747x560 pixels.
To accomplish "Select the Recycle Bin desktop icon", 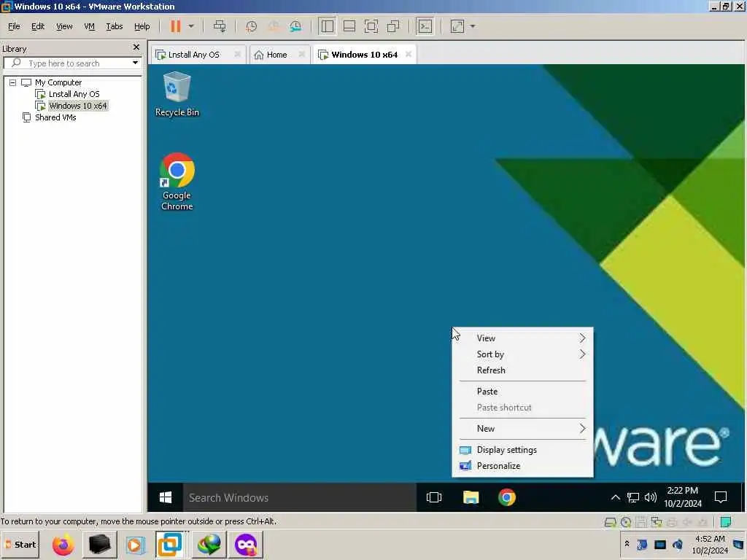I will [177, 94].
